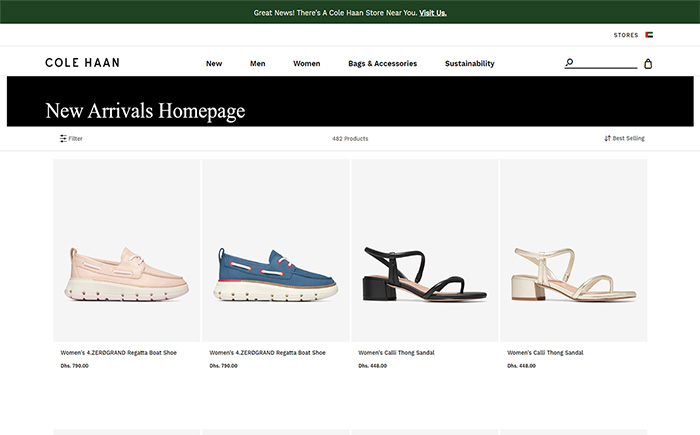
Task: Click the pink Regatta Boat Shoe title
Action: tap(119, 353)
